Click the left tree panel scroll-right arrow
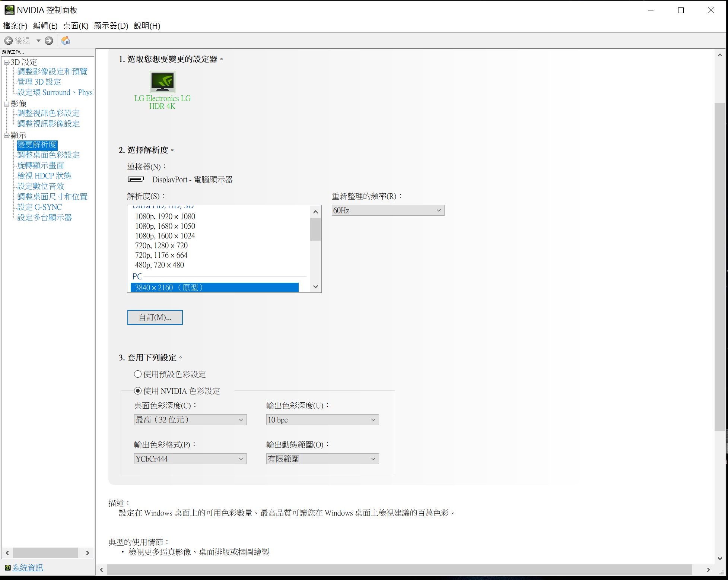 [88, 553]
